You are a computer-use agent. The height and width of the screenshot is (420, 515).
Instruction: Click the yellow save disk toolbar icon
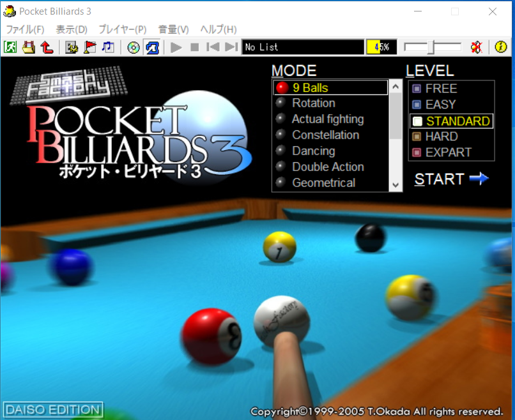(x=29, y=47)
